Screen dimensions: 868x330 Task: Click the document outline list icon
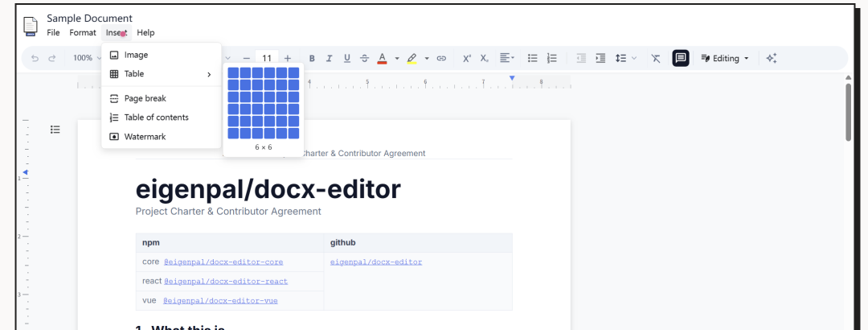point(55,130)
